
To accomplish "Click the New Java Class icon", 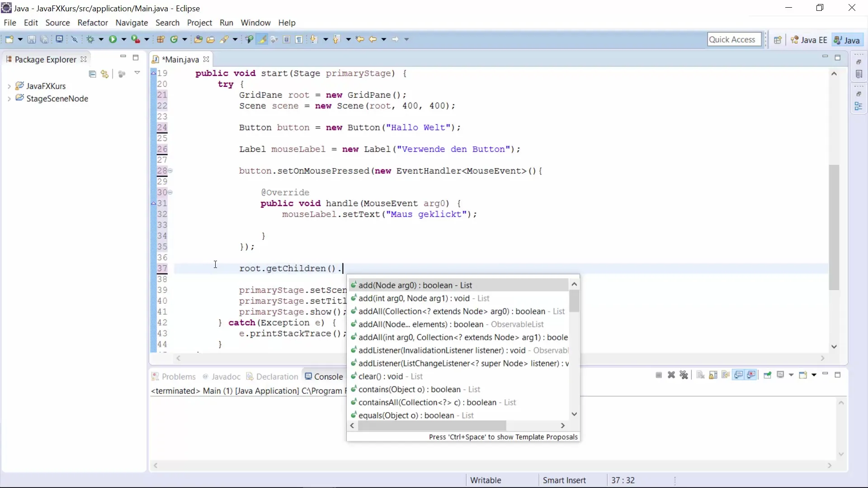I will [174, 39].
